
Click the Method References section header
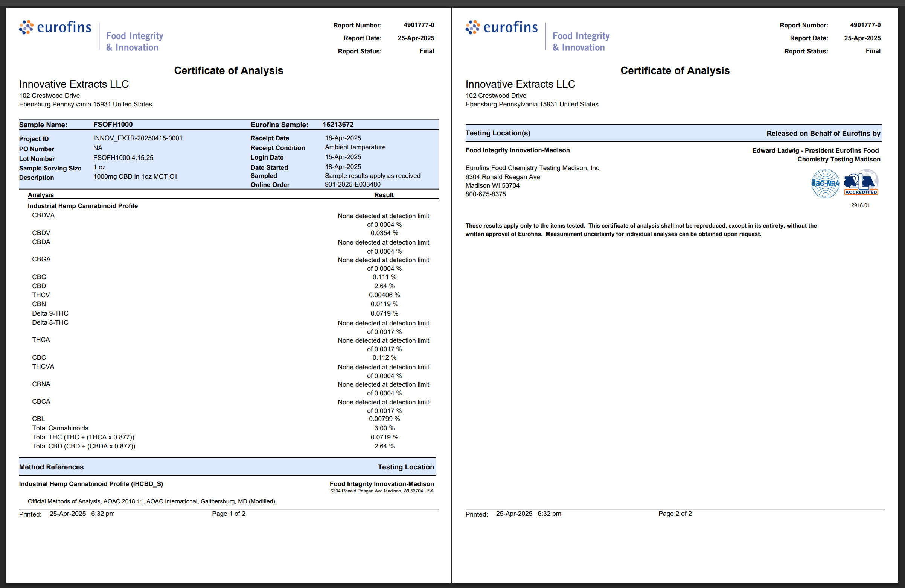(x=51, y=467)
